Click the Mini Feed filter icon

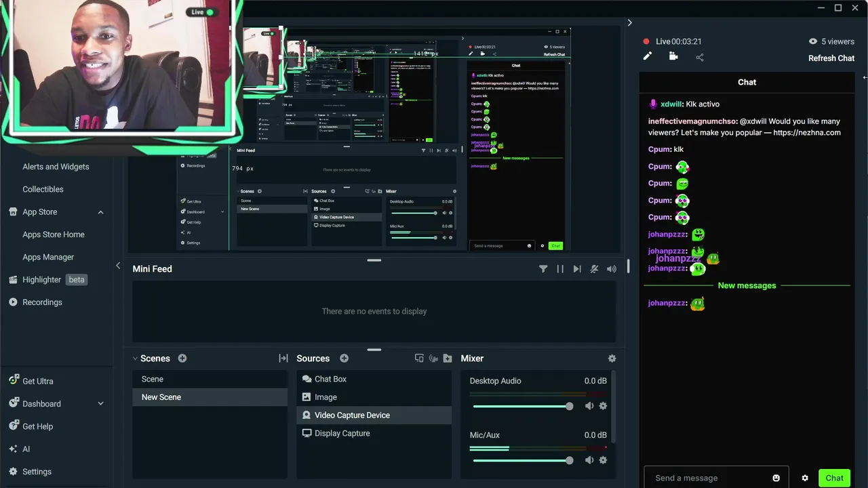coord(543,269)
